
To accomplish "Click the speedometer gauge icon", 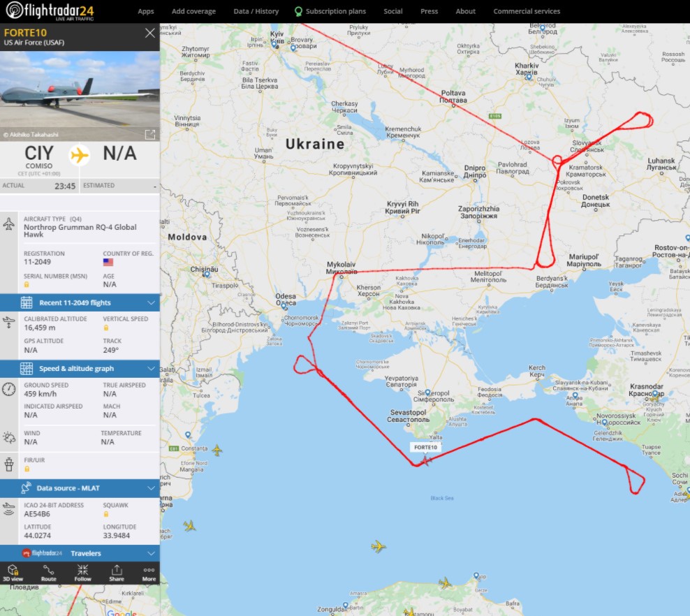I will (9, 389).
